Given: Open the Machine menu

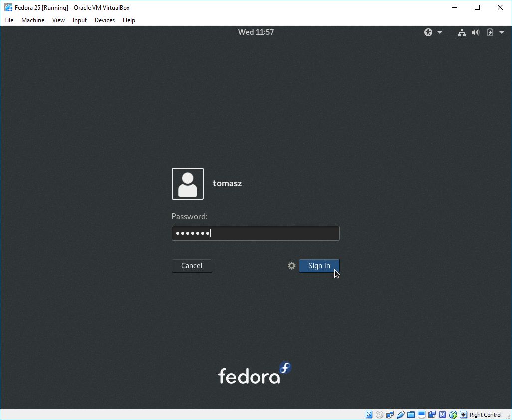Looking at the screenshot, I should coord(33,20).
